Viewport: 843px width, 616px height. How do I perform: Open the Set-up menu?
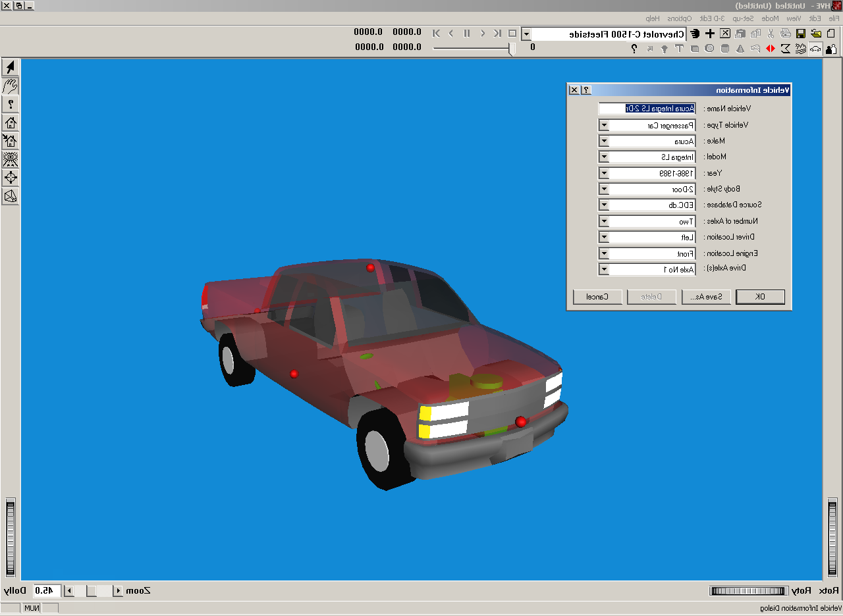pos(743,18)
